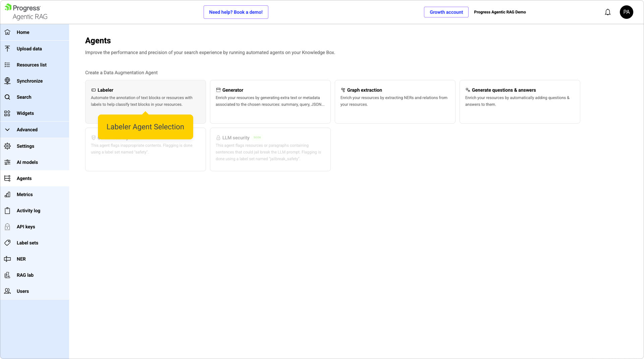Viewport: 644px width, 359px height.
Task: Click the Settings gear icon
Action: tap(7, 146)
